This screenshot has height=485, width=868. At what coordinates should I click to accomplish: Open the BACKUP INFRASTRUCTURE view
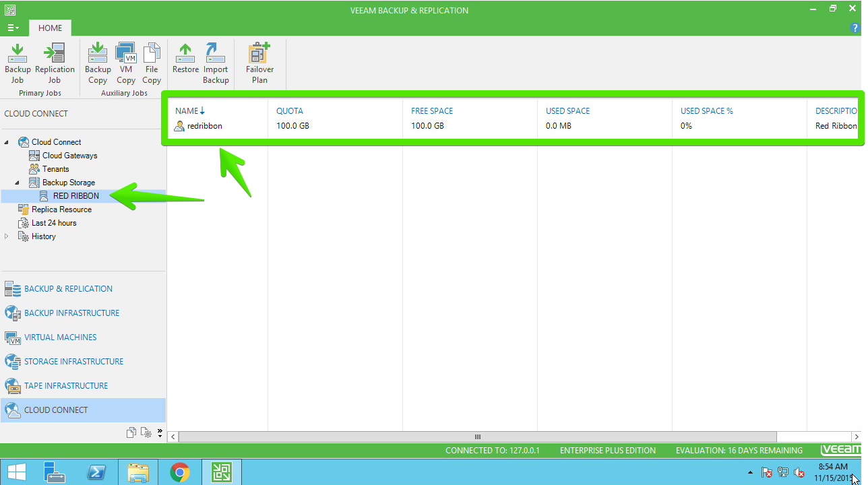tap(83, 313)
